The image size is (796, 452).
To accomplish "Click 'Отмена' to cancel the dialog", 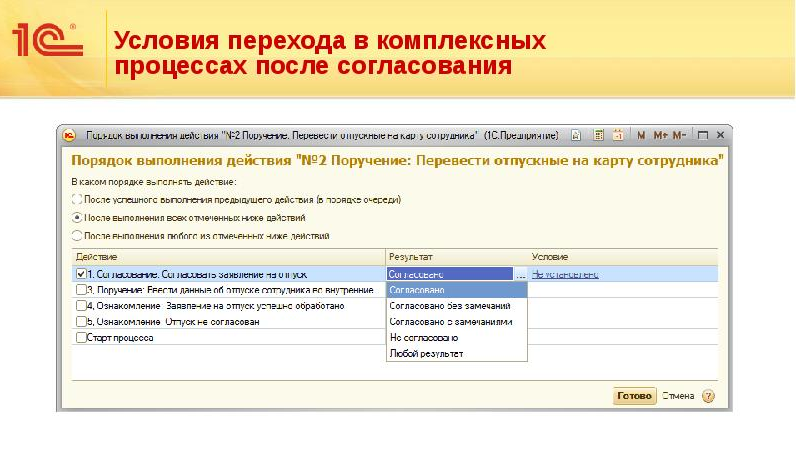I will coord(677,396).
